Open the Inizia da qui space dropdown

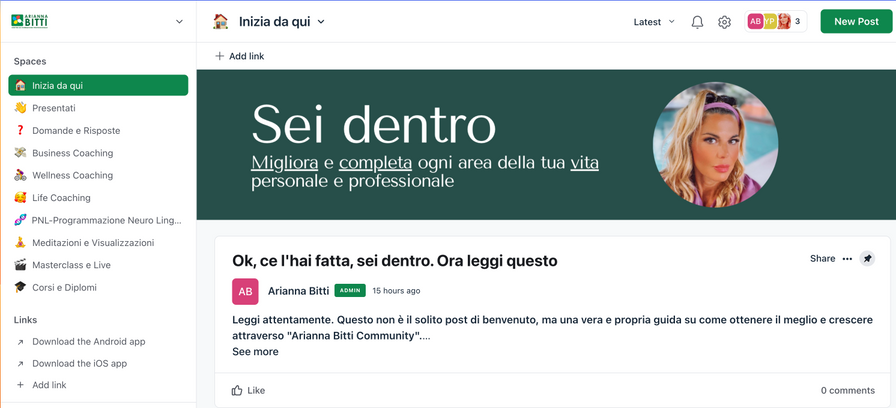tap(321, 22)
